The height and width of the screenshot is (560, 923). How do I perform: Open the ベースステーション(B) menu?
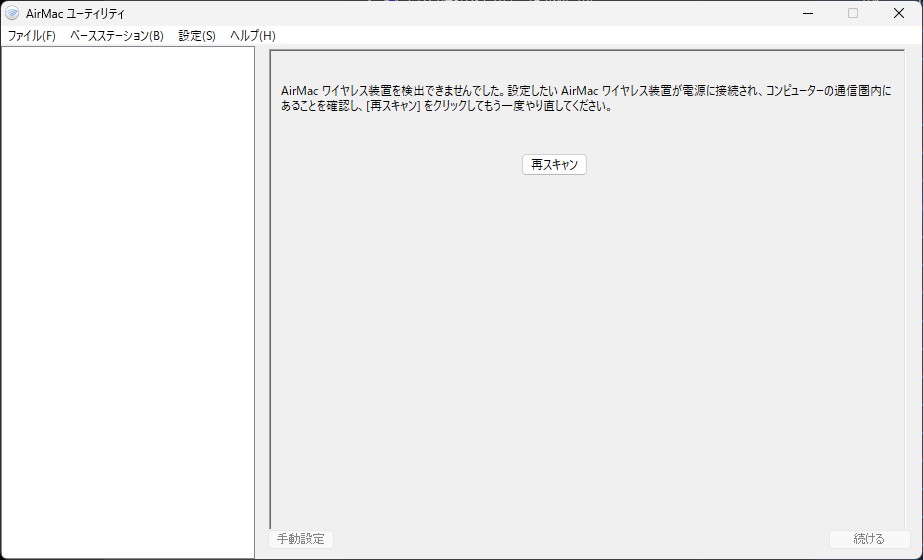pos(116,36)
